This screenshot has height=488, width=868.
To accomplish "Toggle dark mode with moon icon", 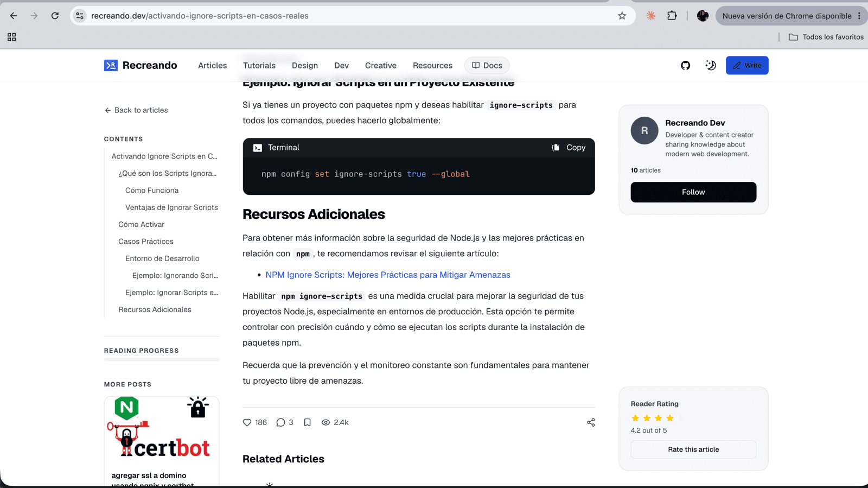I will point(711,65).
